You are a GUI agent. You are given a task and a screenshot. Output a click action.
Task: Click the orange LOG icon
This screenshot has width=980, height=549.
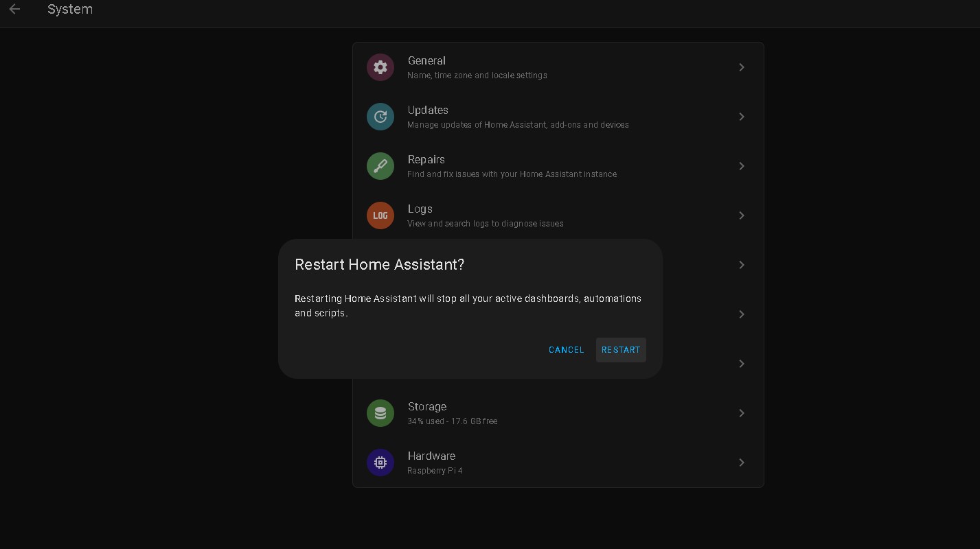coord(380,215)
